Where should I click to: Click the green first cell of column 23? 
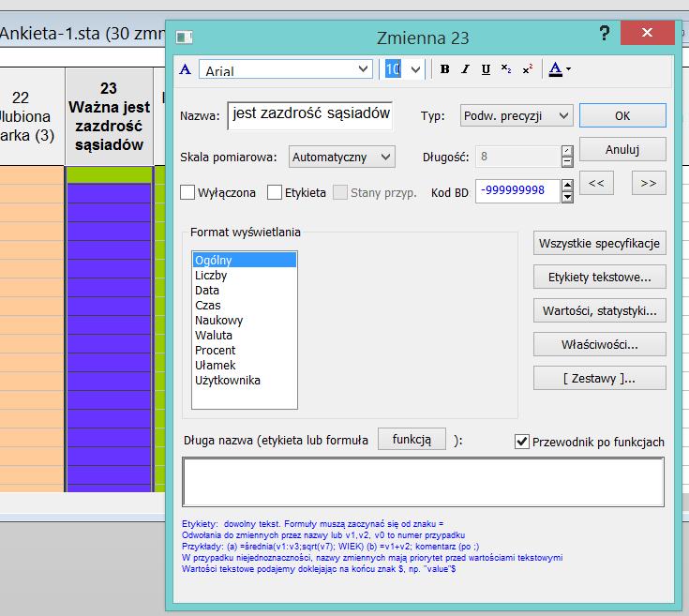coord(109,175)
